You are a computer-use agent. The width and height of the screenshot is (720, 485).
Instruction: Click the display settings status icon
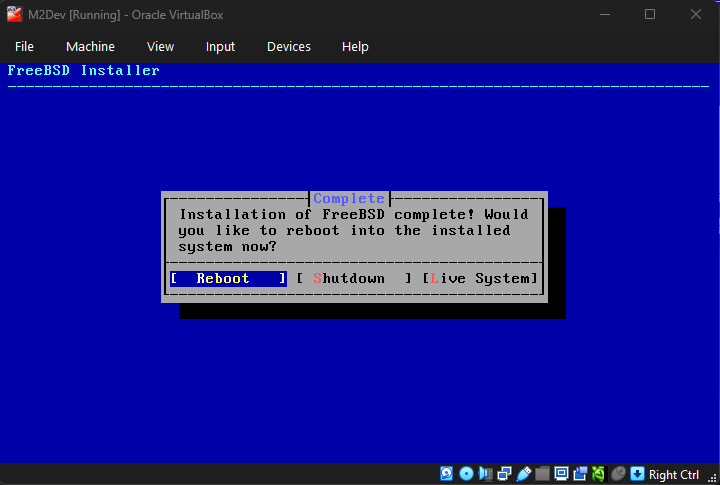pos(562,474)
